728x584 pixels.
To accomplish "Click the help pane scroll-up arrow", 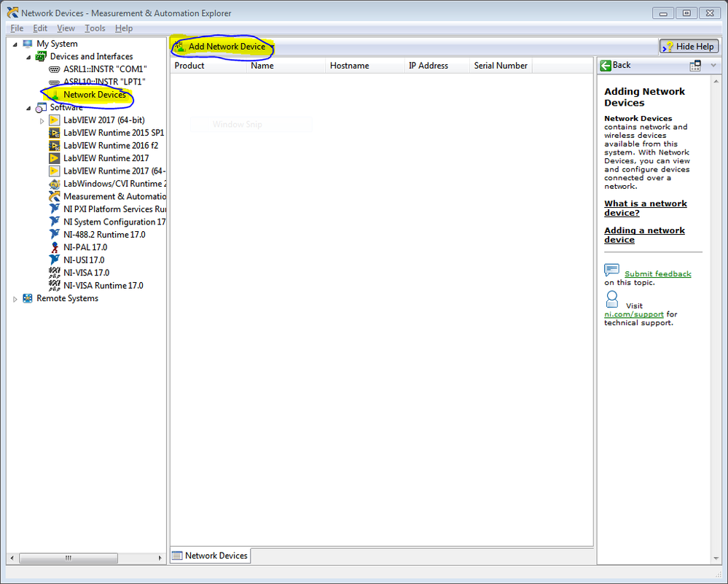I will click(x=716, y=82).
